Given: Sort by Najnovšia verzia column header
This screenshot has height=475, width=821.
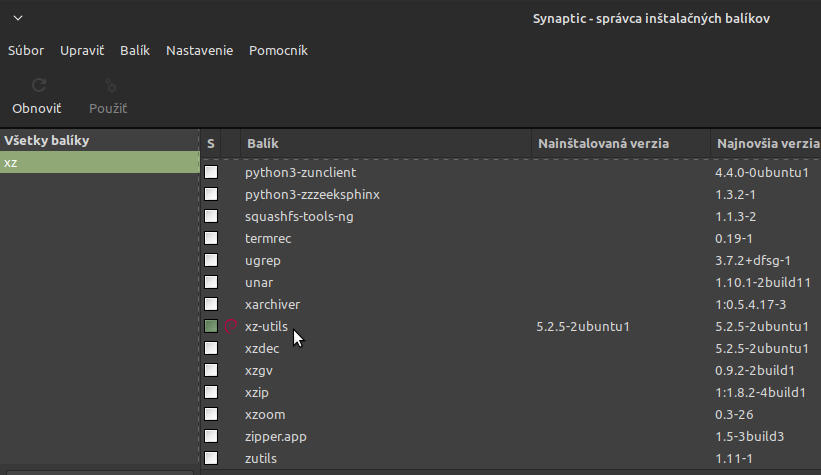Looking at the screenshot, I should [766, 143].
